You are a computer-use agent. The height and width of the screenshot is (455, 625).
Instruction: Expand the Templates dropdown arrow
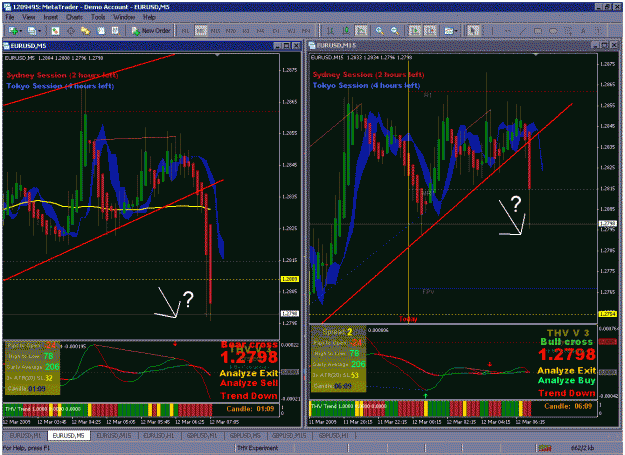(456, 31)
